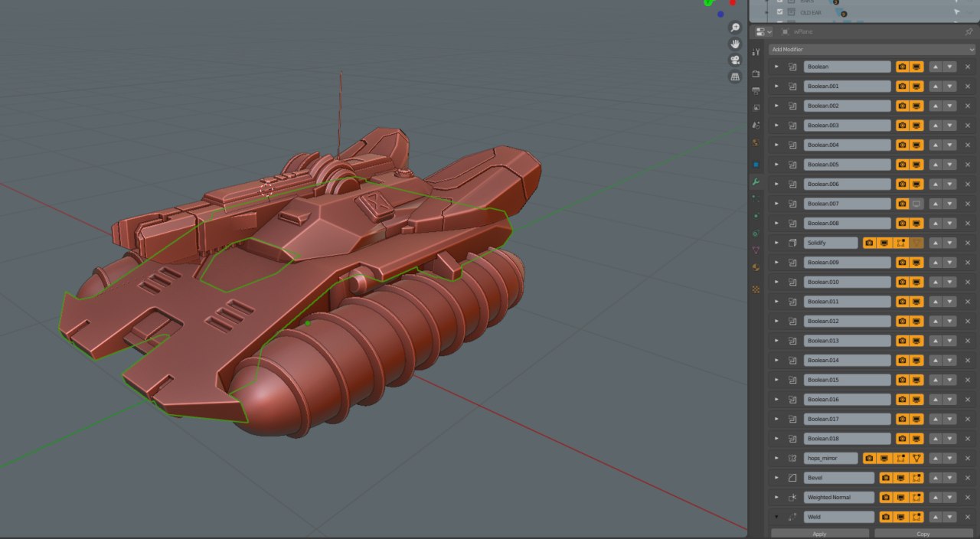
Task: Click the pan view hand icon
Action: click(x=736, y=44)
